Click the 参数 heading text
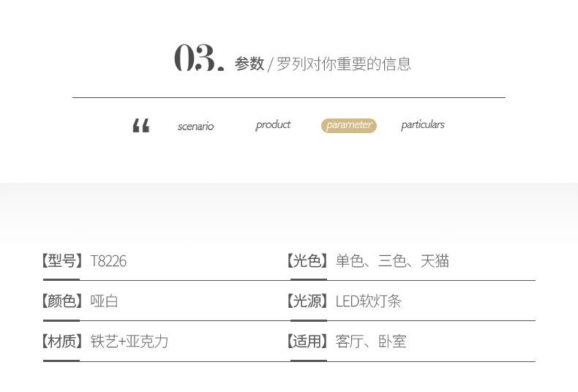This screenshot has height=392, width=578. [x=249, y=64]
